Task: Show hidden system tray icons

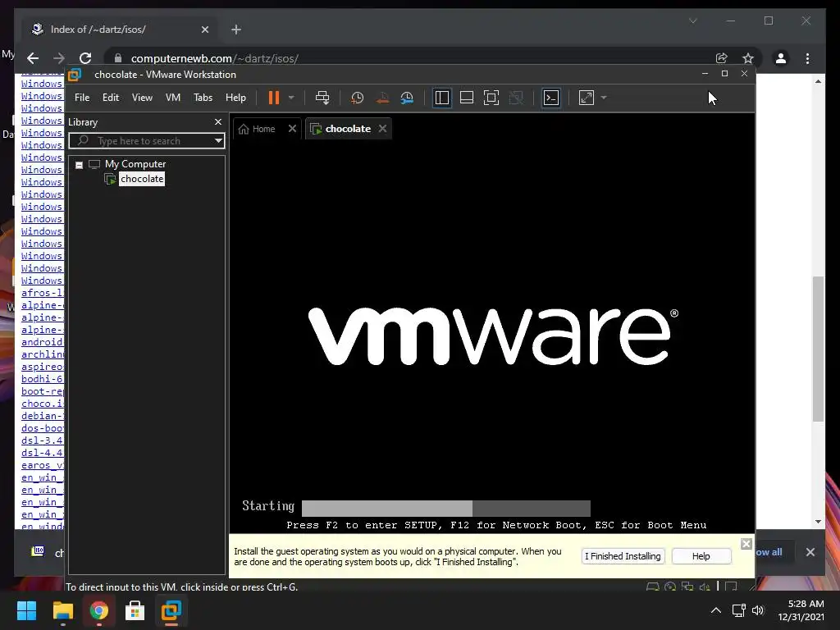Action: click(x=715, y=610)
